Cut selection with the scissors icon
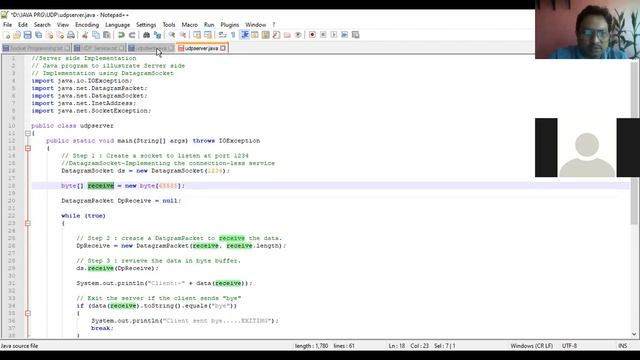The width and height of the screenshot is (640, 360). pos(85,35)
